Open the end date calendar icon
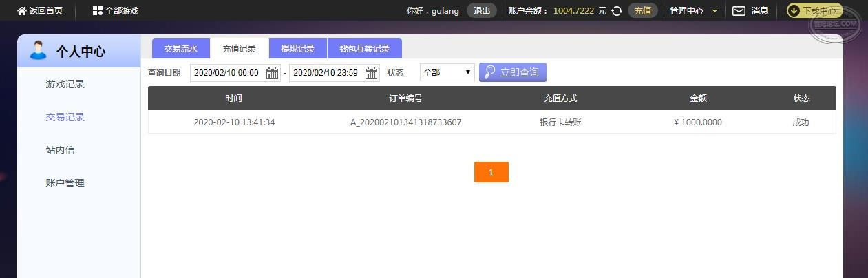Screen dimensions: 868x278 click(371, 73)
